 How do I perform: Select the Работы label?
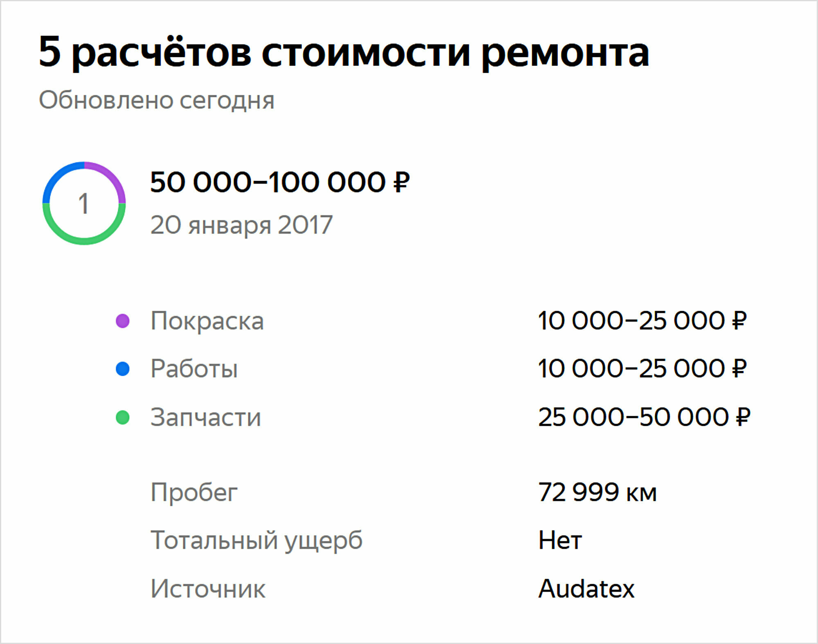pyautogui.click(x=194, y=369)
